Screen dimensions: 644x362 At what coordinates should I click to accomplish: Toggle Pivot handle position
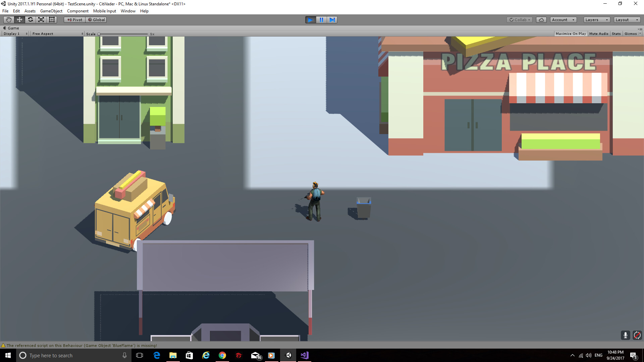point(75,20)
